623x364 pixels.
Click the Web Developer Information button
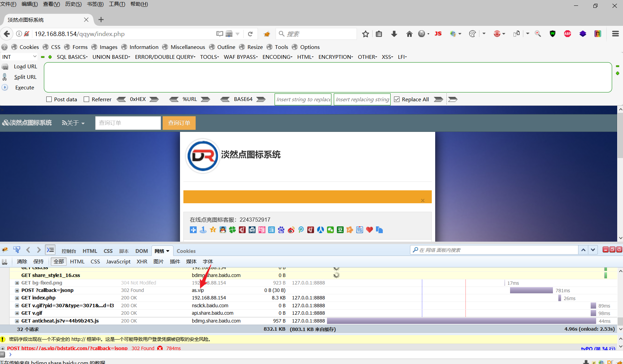point(140,47)
